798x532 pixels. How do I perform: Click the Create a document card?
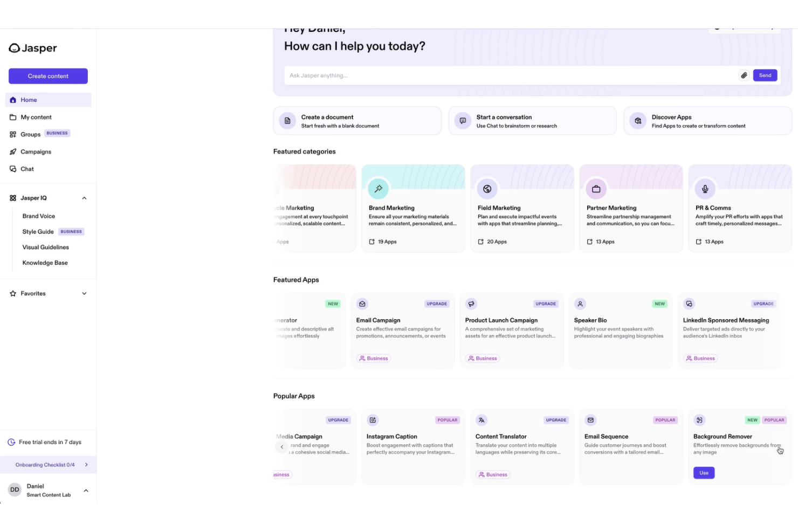(x=357, y=121)
